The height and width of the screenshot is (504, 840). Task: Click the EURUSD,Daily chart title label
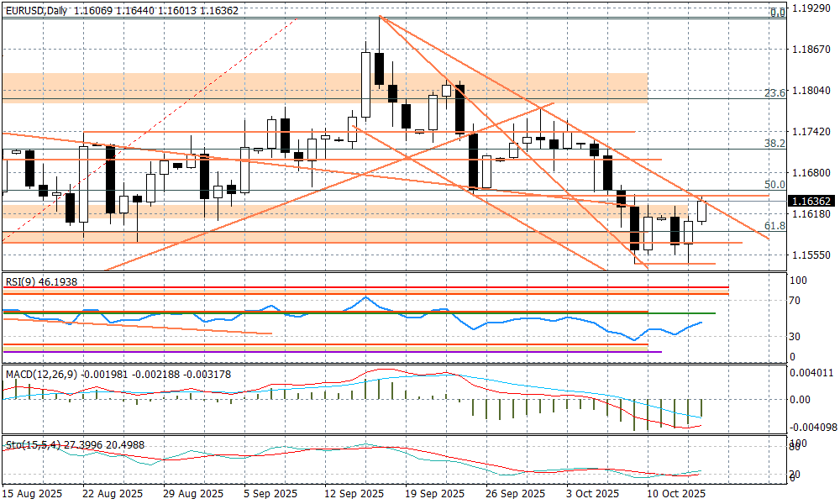point(35,11)
